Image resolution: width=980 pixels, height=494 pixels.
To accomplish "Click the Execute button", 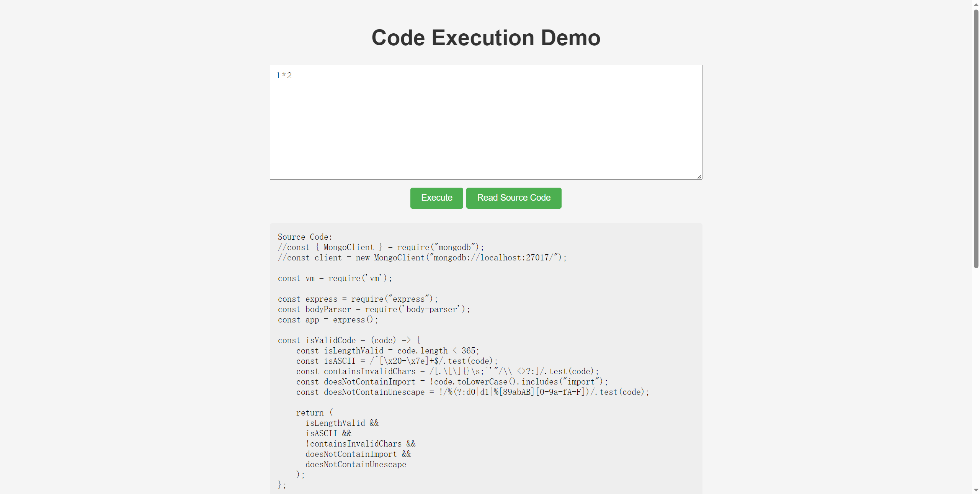I will [436, 198].
